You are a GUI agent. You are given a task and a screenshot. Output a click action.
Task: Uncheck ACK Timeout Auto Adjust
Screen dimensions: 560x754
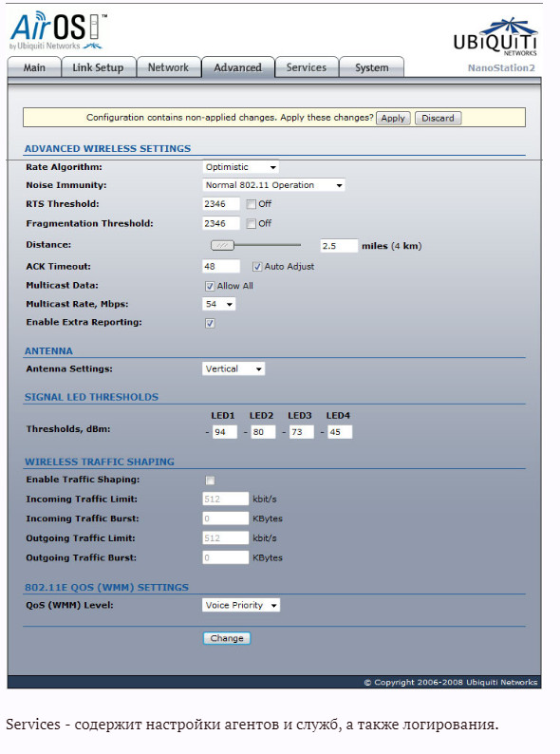click(257, 267)
